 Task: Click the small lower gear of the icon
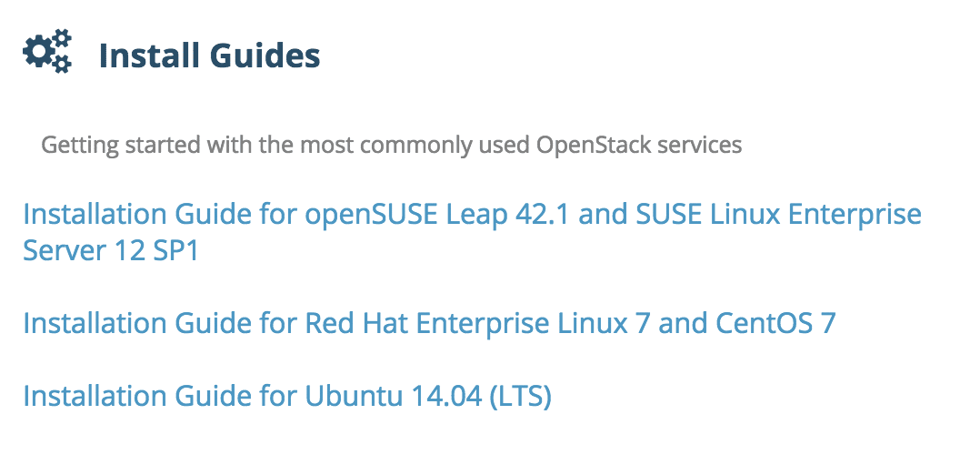[62, 64]
